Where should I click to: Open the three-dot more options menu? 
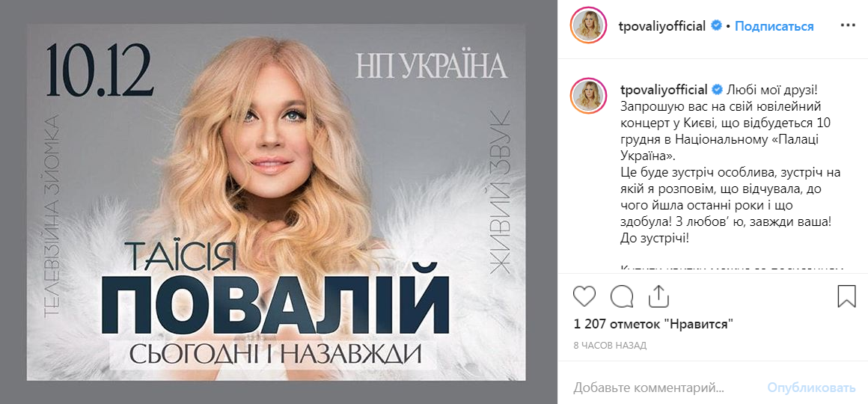pyautogui.click(x=848, y=25)
